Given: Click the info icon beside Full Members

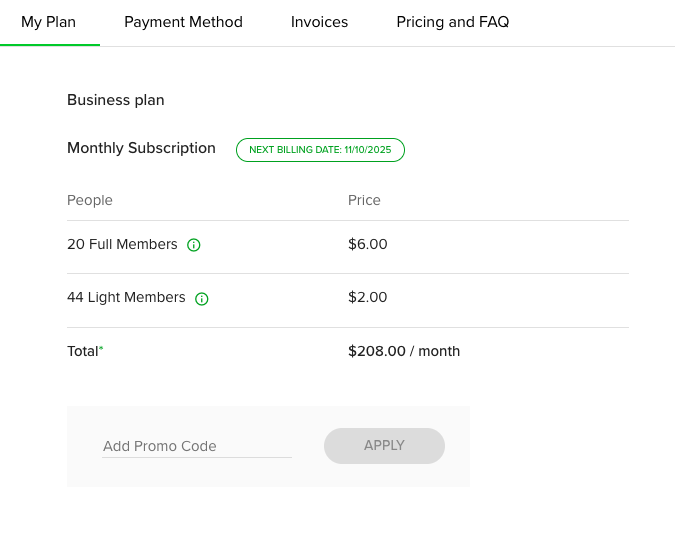Looking at the screenshot, I should (x=194, y=245).
